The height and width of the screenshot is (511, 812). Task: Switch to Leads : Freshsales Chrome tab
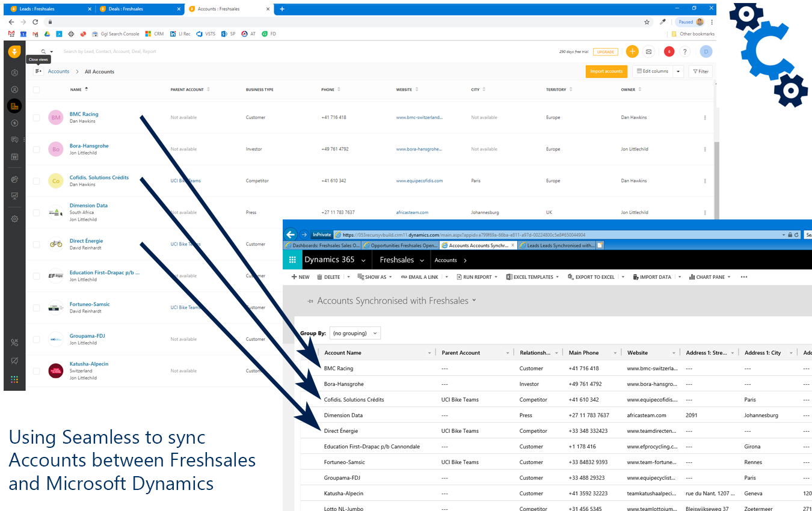pos(50,9)
